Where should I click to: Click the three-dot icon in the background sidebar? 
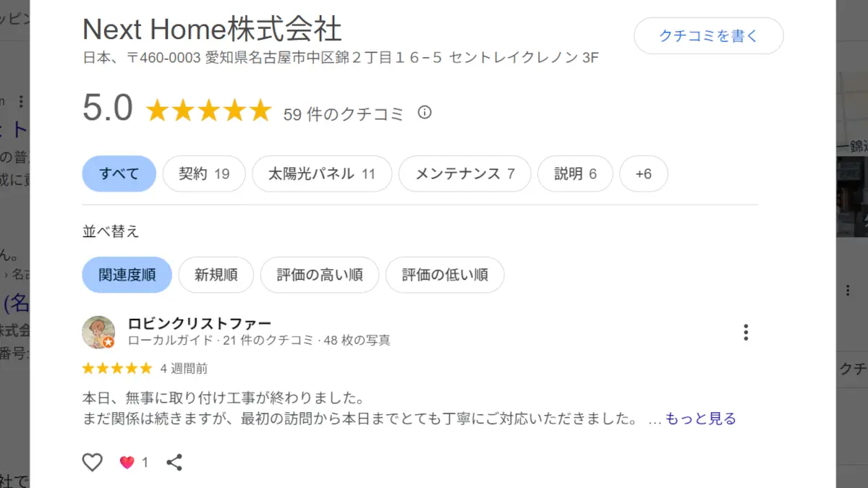(x=847, y=290)
